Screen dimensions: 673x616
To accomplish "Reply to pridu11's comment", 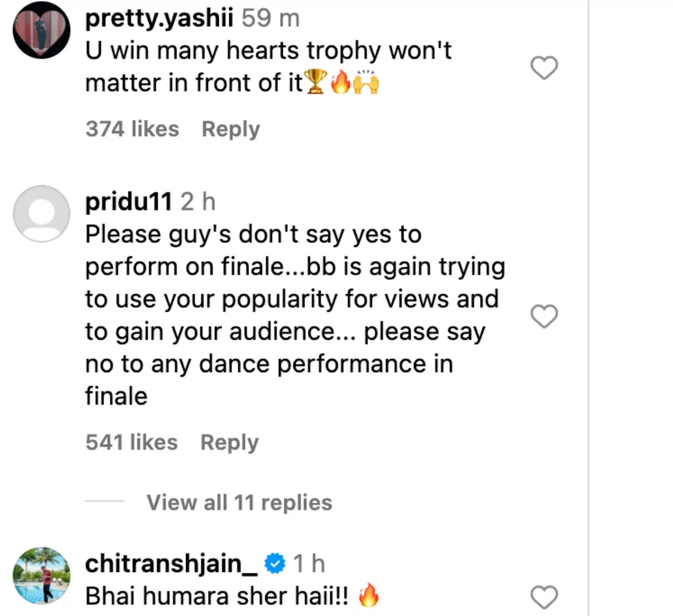I will pyautogui.click(x=229, y=443).
